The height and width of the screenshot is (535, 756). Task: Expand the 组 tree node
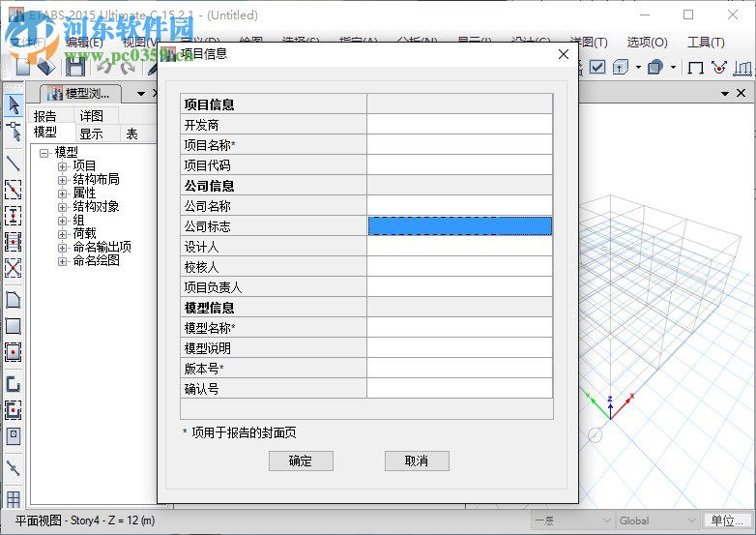[x=62, y=221]
